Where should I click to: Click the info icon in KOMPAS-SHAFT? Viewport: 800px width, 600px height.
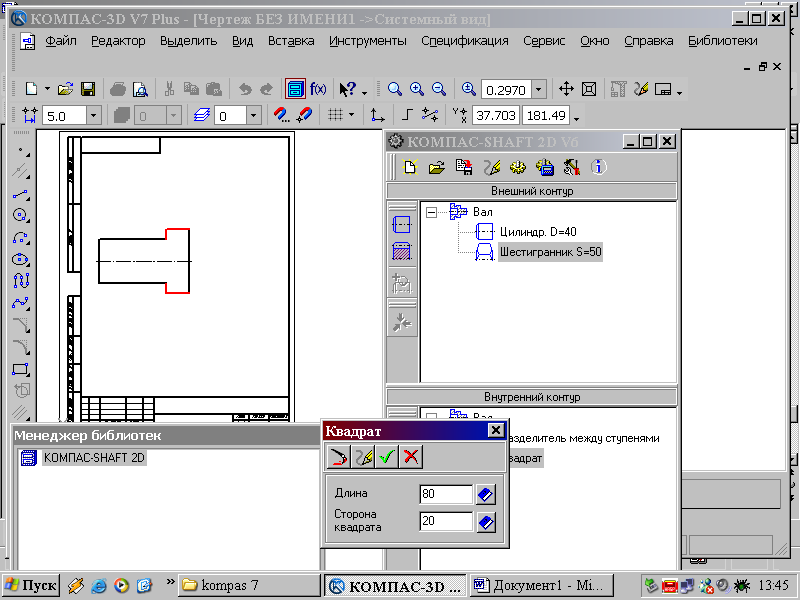pyautogui.click(x=598, y=167)
